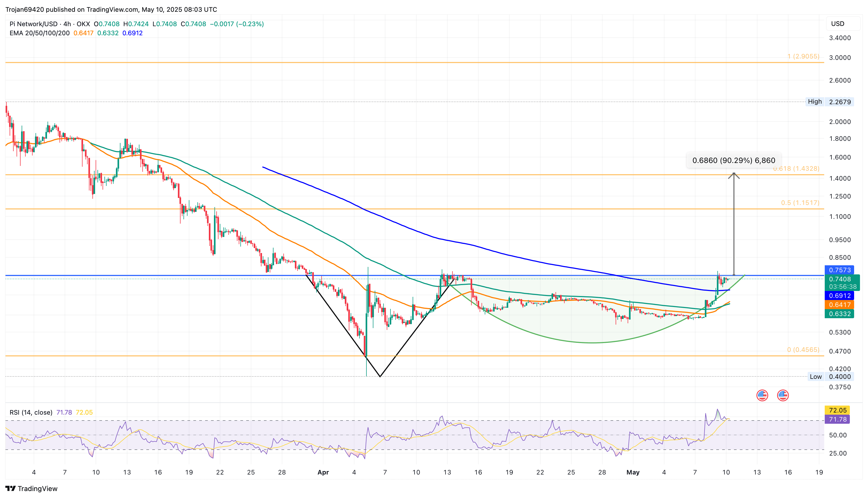868x498 pixels.
Task: Click the 0.5 (1.1517) Fibonacci level label
Action: 800,203
